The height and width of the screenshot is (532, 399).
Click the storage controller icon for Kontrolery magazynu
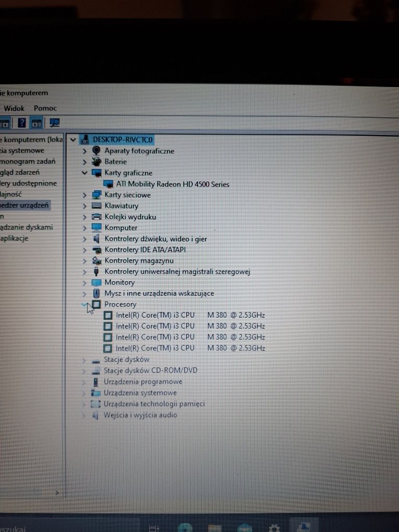point(96,261)
